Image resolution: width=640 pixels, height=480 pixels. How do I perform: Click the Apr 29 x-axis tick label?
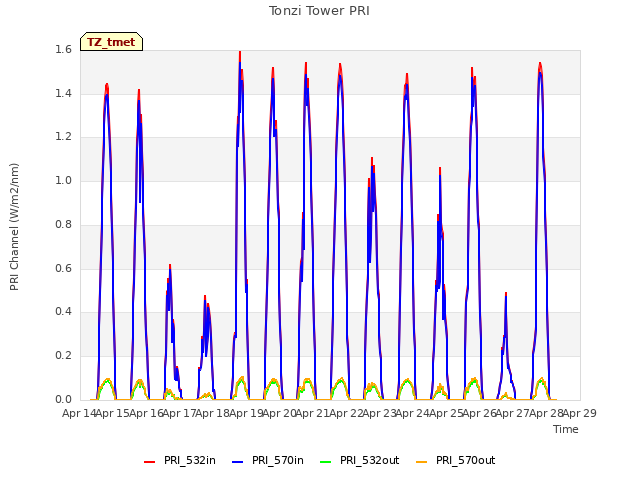tap(579, 413)
